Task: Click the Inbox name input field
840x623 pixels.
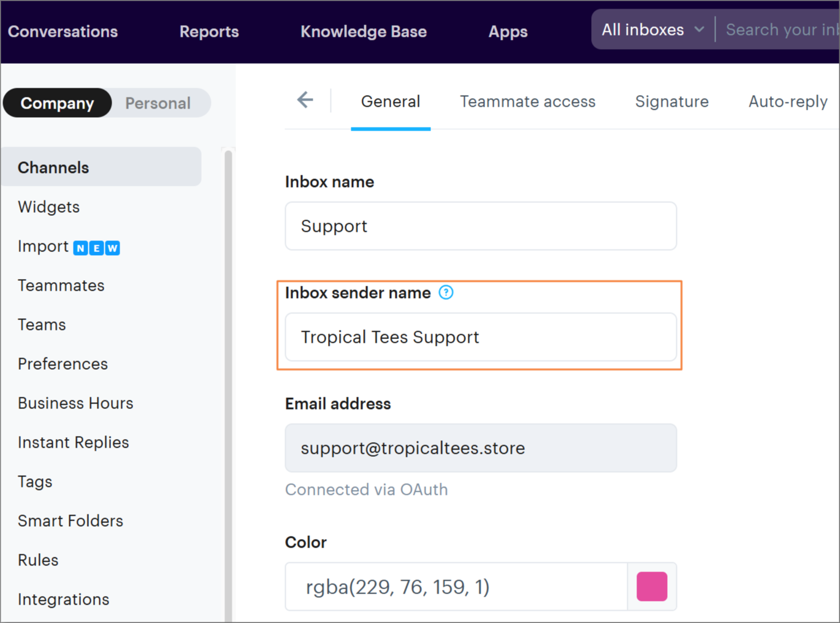Action: 480,226
